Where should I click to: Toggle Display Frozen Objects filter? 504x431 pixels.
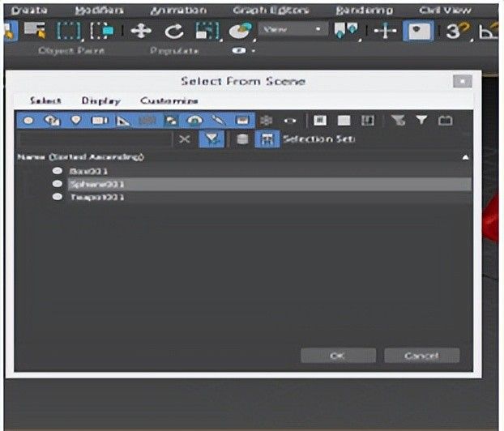(266, 121)
